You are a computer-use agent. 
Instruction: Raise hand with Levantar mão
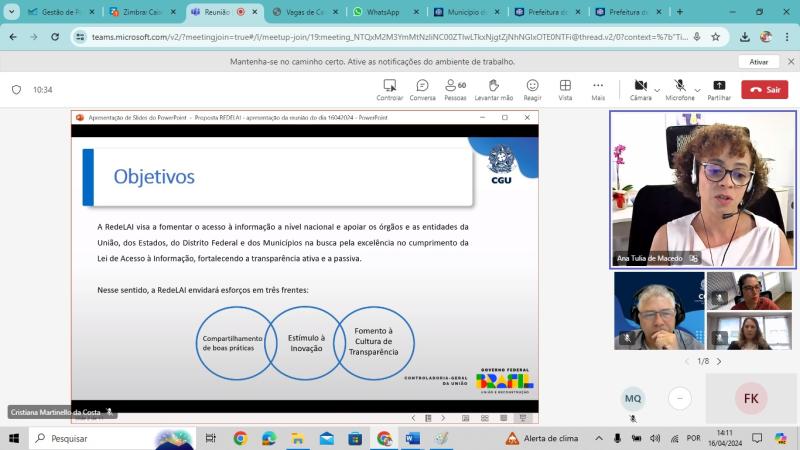click(x=493, y=90)
